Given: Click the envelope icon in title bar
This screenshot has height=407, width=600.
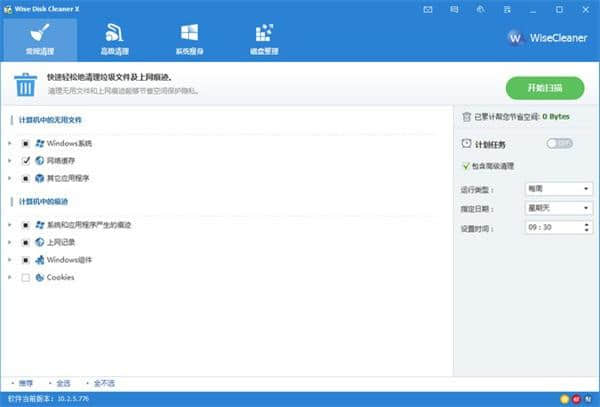Looking at the screenshot, I should 428,8.
